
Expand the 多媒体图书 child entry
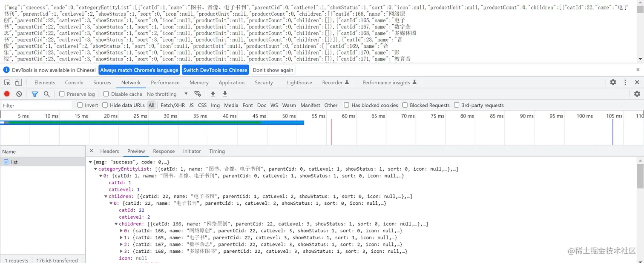121,251
